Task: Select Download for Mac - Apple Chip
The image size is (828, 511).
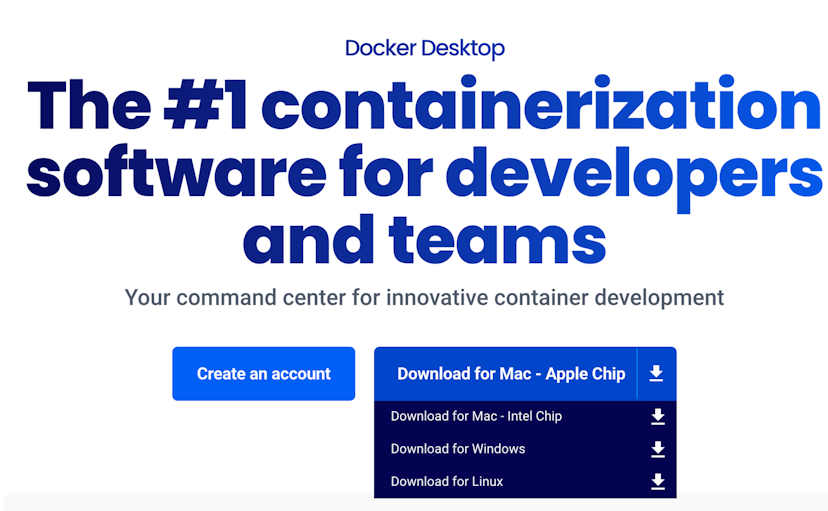Action: coord(510,374)
